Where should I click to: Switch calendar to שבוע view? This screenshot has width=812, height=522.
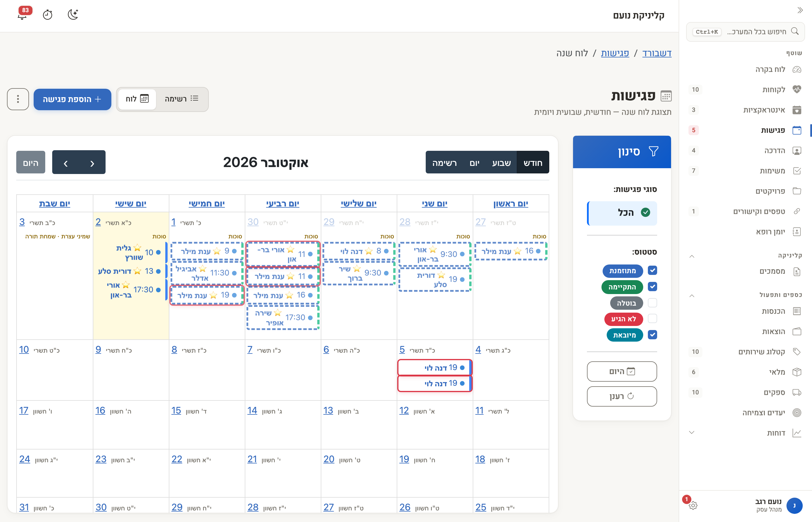click(x=501, y=163)
